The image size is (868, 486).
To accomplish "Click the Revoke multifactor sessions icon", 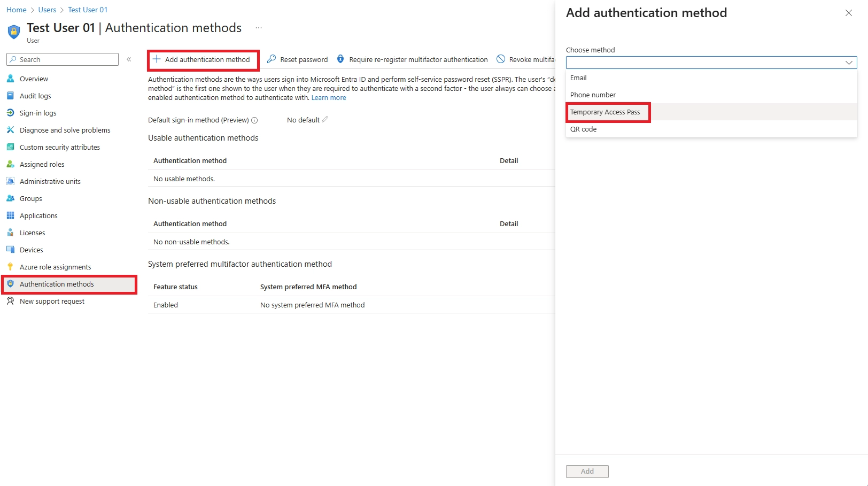I will point(501,59).
